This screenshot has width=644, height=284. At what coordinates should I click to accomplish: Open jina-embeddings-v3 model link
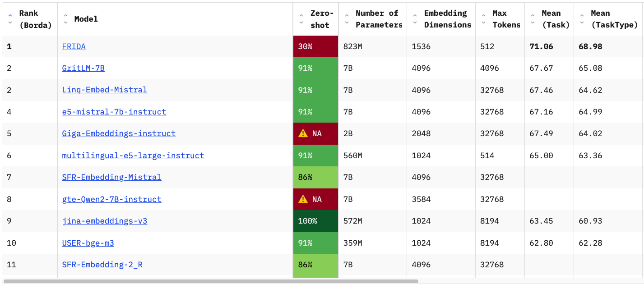[104, 221]
